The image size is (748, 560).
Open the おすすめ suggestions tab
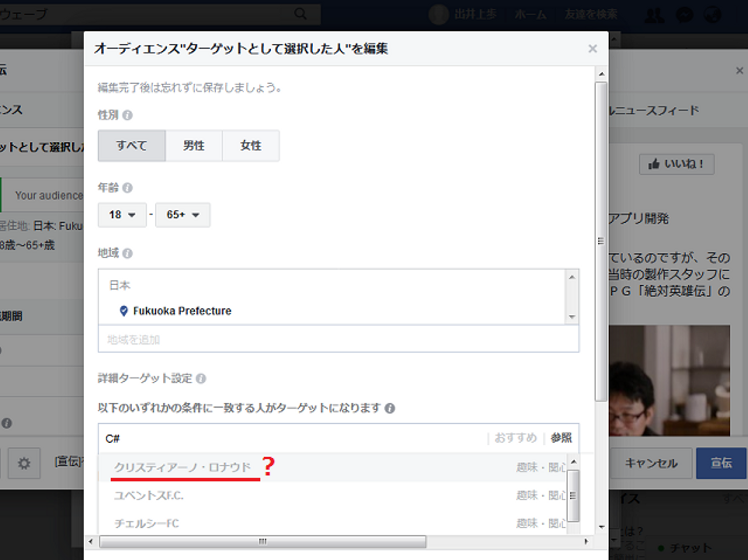(x=516, y=438)
